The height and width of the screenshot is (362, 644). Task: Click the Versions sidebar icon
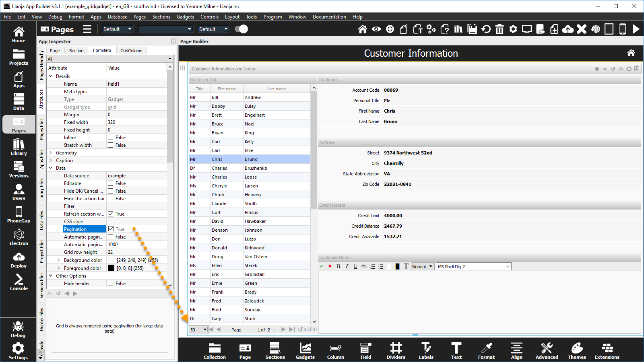pyautogui.click(x=19, y=170)
